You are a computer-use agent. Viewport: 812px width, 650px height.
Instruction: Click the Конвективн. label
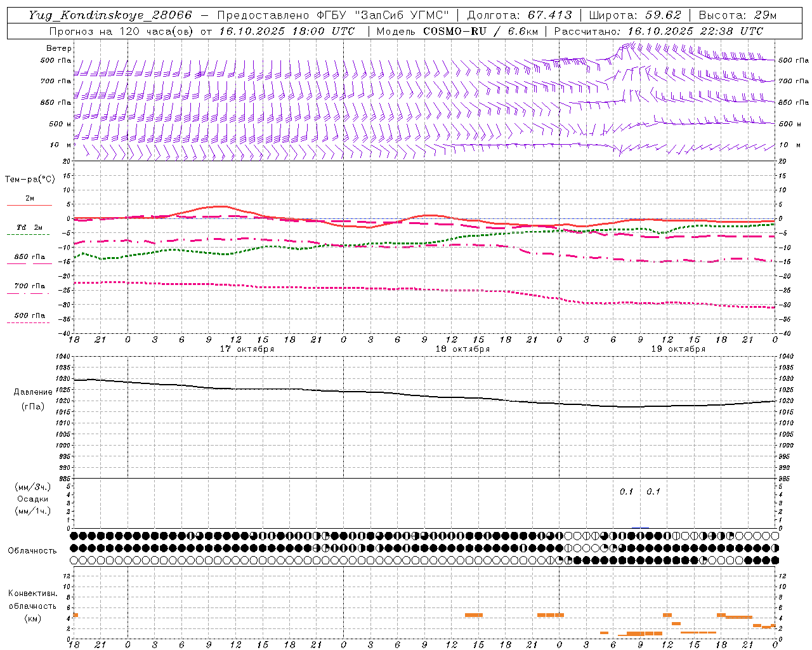pyautogui.click(x=33, y=594)
